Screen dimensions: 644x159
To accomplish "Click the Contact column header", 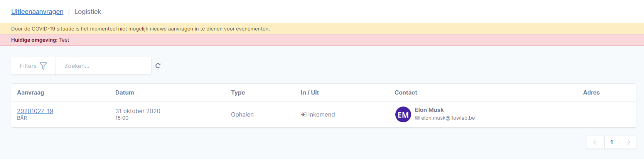I will [406, 93].
